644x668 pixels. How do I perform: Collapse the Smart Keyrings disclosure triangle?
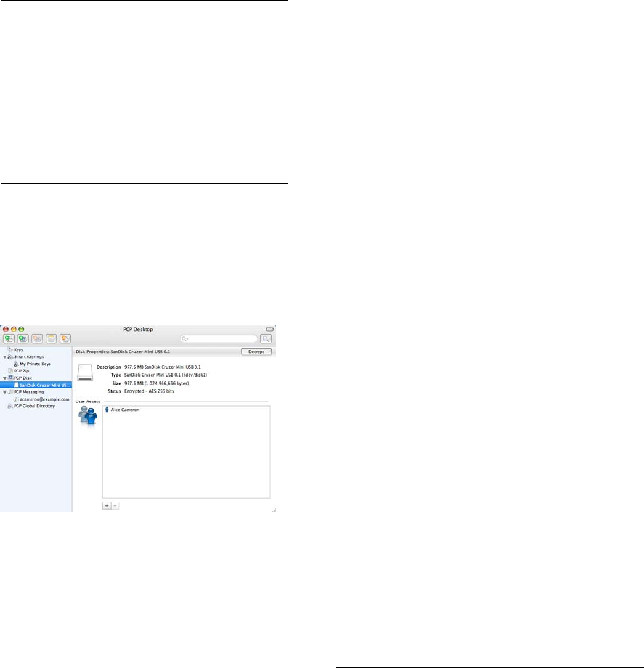tap(5, 357)
